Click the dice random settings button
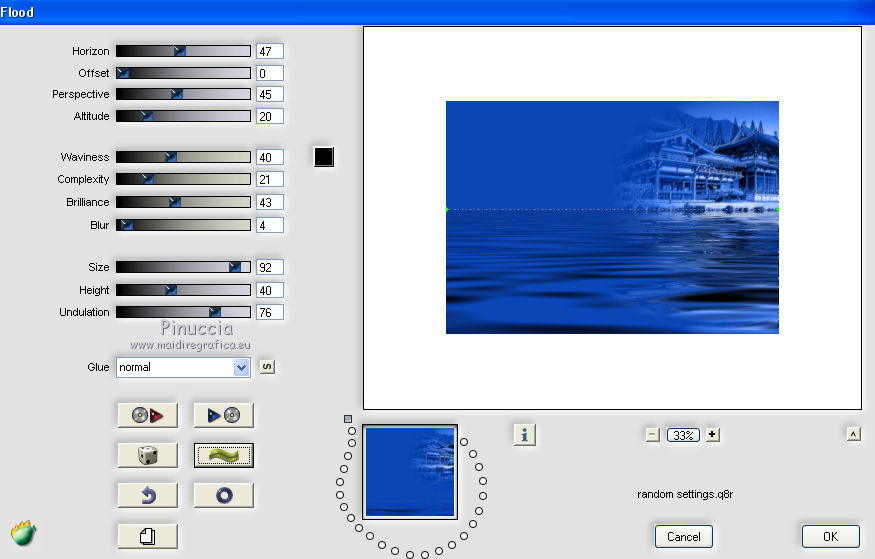The height and width of the screenshot is (559, 875). pyautogui.click(x=147, y=455)
